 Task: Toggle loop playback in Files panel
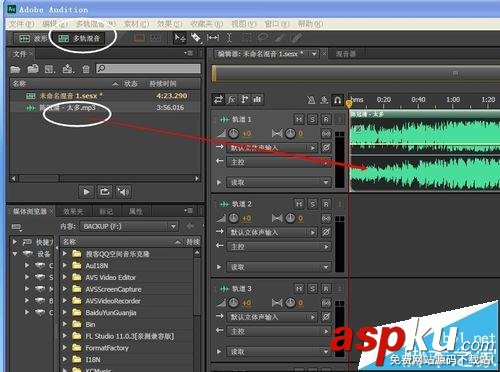(105, 192)
